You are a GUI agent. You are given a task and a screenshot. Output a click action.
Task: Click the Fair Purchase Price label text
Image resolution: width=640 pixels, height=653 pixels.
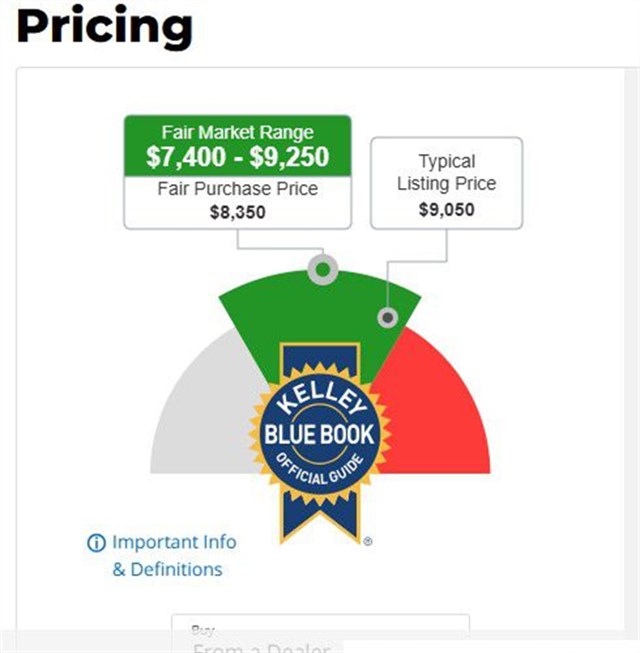237,189
